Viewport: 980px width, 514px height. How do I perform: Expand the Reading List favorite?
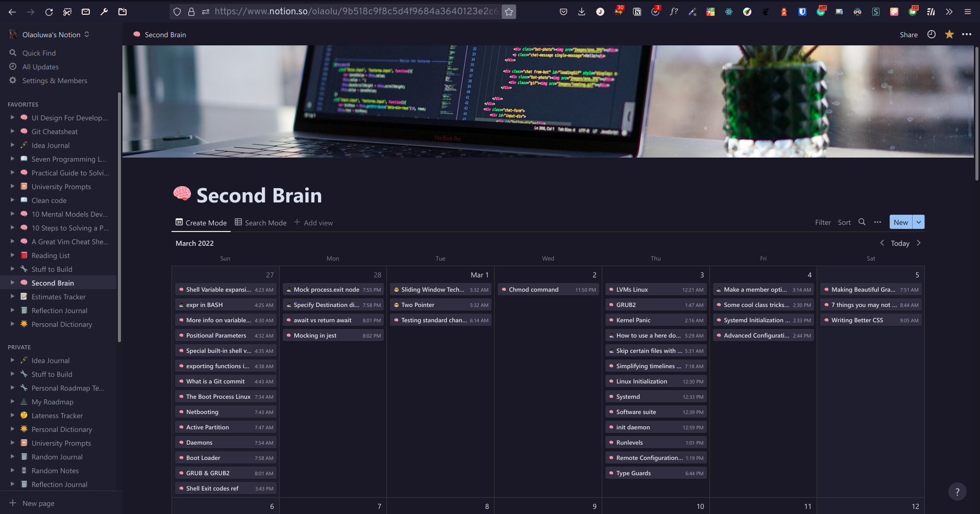pos(12,255)
